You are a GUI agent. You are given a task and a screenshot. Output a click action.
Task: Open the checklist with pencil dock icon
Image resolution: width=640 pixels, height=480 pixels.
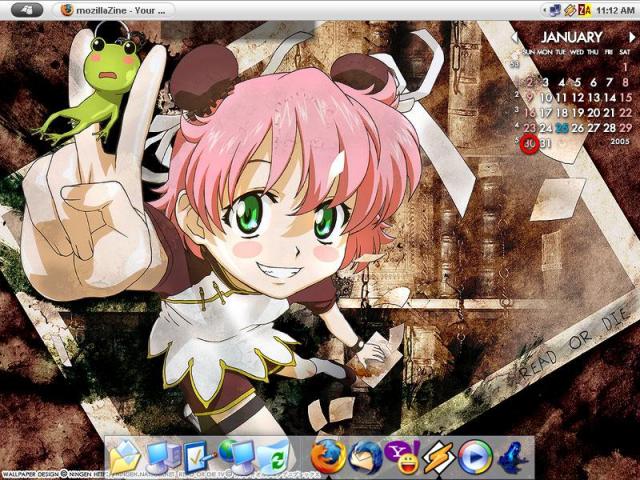[x=199, y=457]
